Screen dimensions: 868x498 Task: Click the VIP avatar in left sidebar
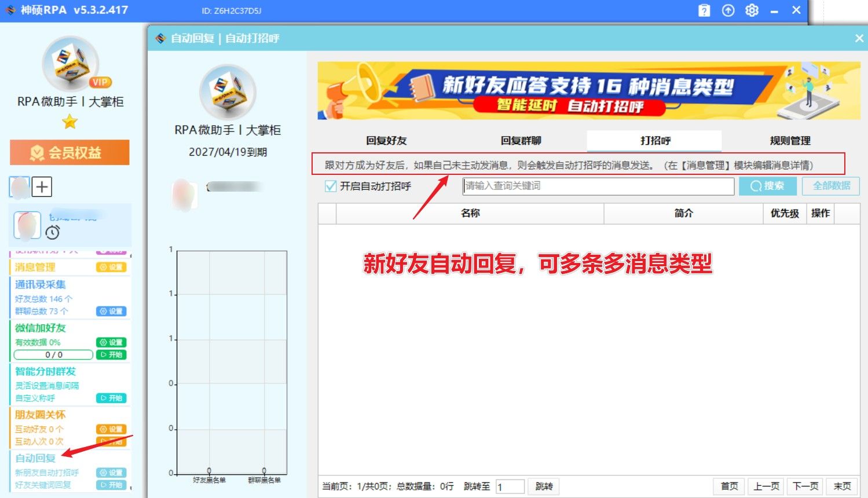[x=71, y=64]
